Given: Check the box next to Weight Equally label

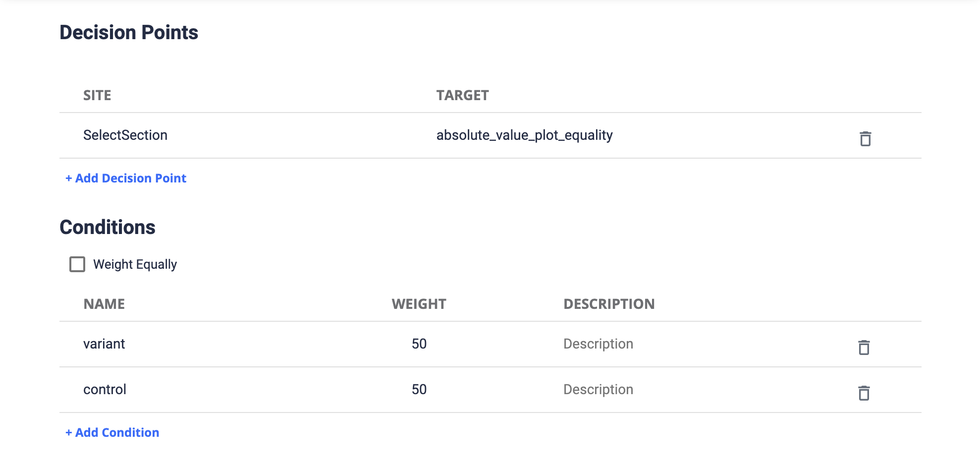Looking at the screenshot, I should pyautogui.click(x=77, y=264).
